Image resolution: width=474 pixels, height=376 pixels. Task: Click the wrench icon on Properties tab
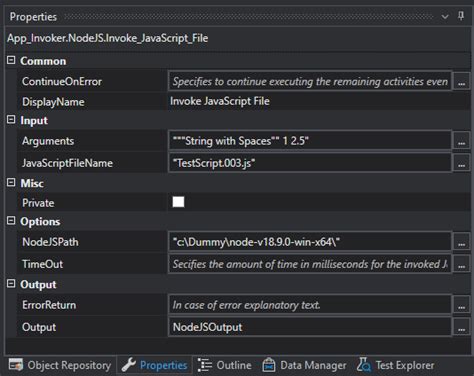[128, 365]
